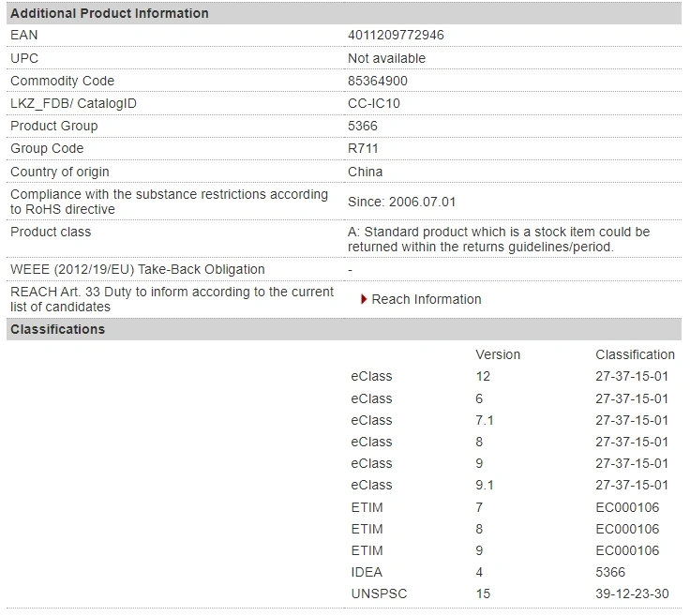Click the Version column header
Image resolution: width=690 pixels, height=616 pixels.
[498, 354]
